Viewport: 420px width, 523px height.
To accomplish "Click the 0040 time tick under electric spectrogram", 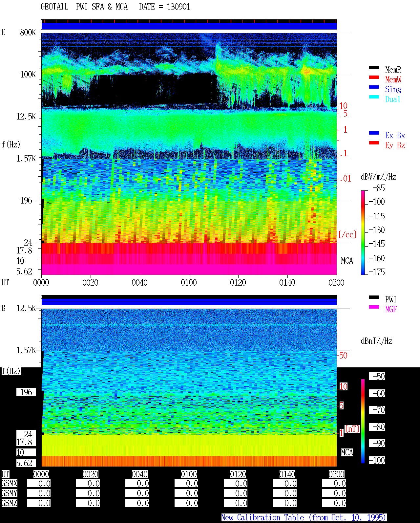I will tap(139, 282).
